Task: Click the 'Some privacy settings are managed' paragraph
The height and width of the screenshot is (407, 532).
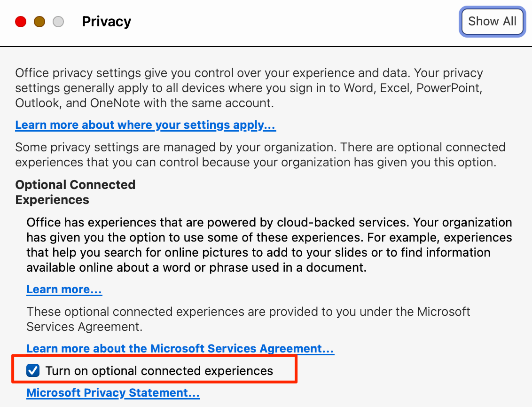Action: click(x=260, y=155)
